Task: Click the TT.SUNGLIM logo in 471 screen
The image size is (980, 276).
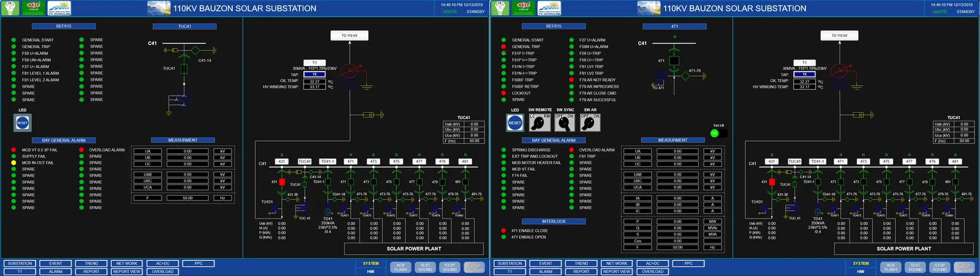Action: [549, 8]
